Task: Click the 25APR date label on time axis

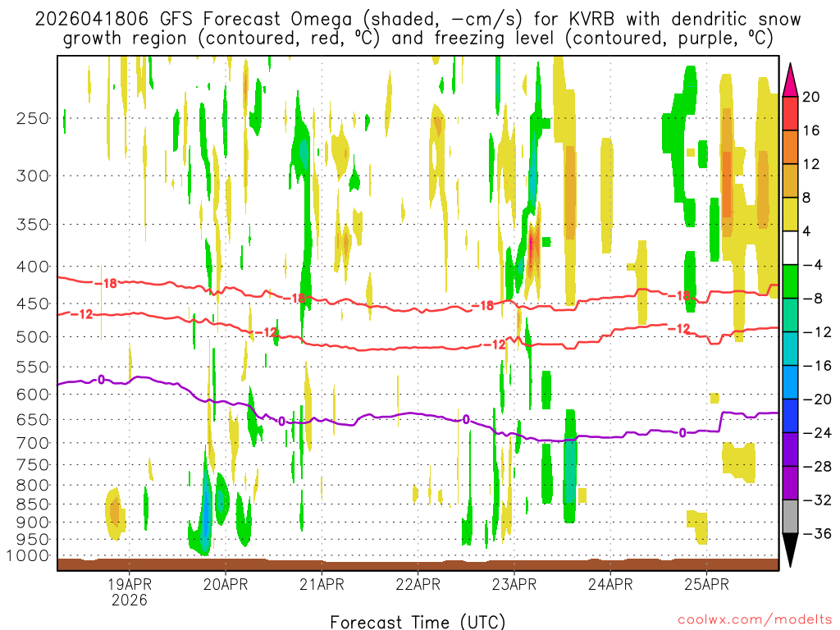Action: point(706,584)
